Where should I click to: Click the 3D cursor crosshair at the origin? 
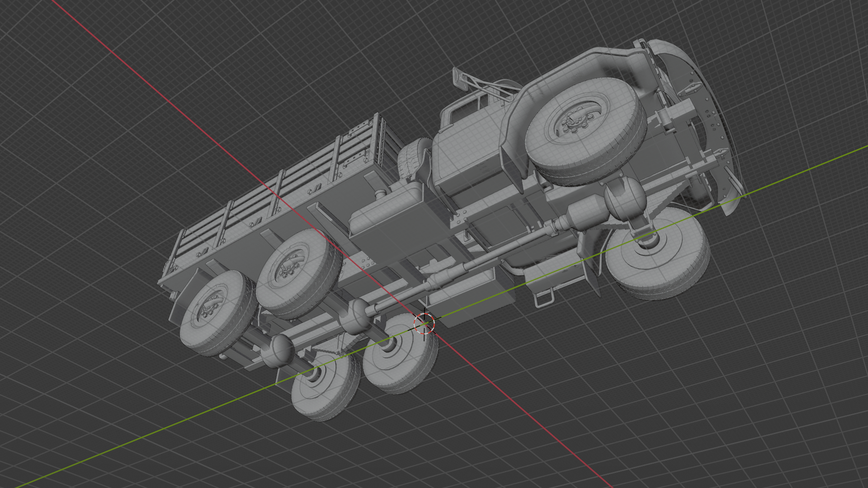click(425, 324)
